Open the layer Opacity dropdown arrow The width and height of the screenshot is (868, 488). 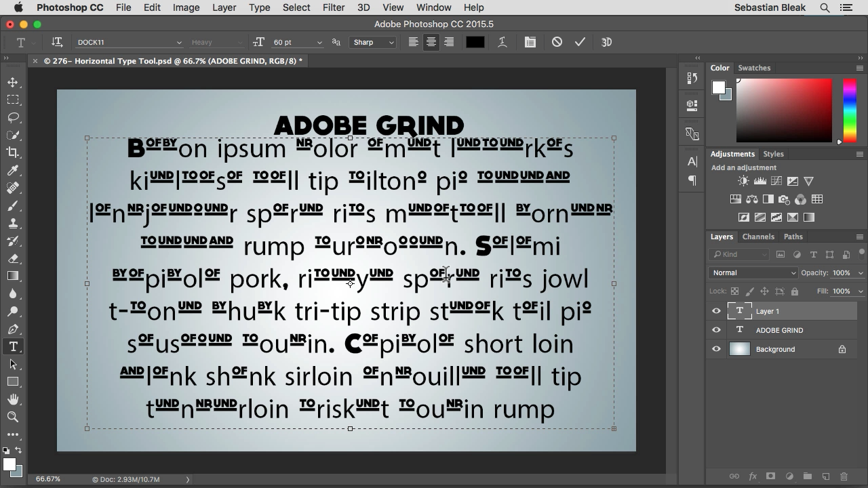(861, 272)
